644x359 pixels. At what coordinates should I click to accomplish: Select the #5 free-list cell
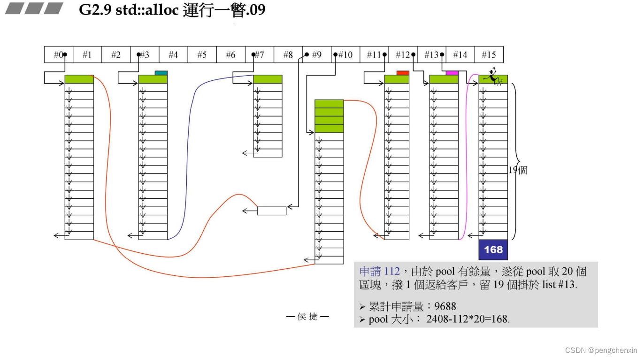[x=202, y=55]
